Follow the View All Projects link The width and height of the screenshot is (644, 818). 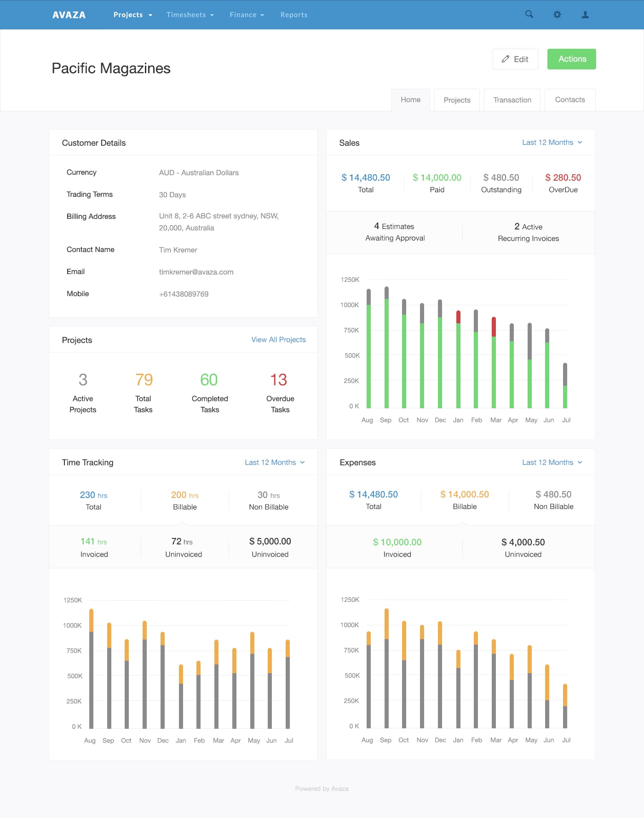click(278, 339)
